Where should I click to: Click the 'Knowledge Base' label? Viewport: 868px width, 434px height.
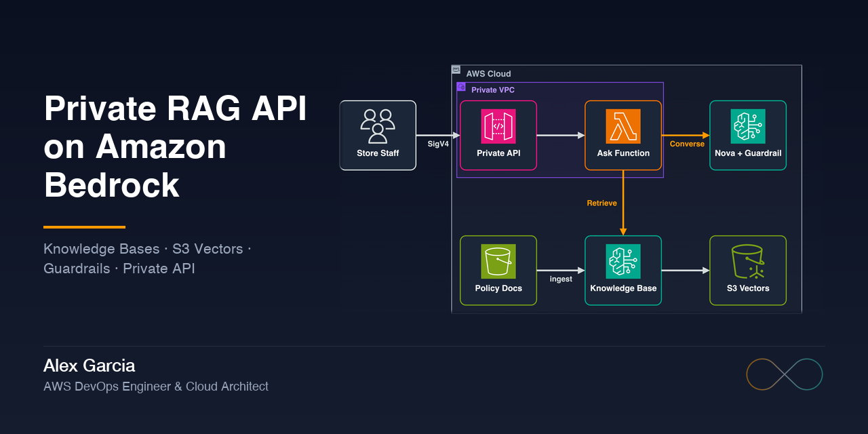tap(623, 288)
